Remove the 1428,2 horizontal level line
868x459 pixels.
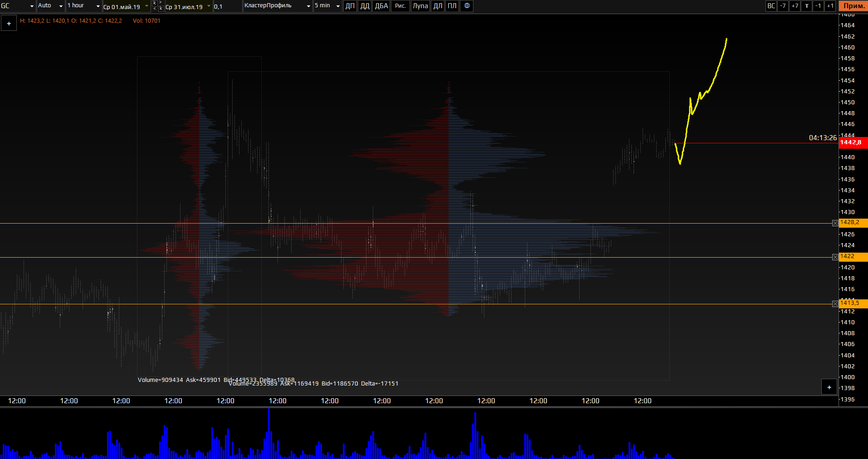coord(835,223)
